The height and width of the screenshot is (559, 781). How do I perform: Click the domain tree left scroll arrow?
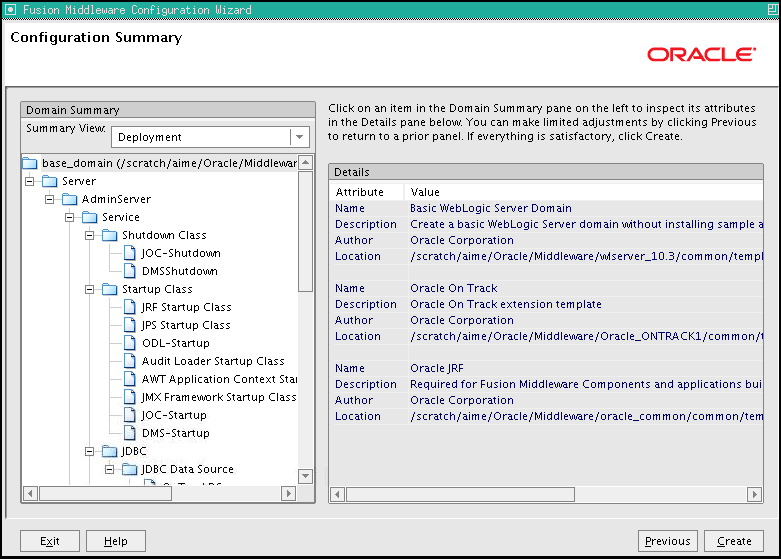coord(30,494)
